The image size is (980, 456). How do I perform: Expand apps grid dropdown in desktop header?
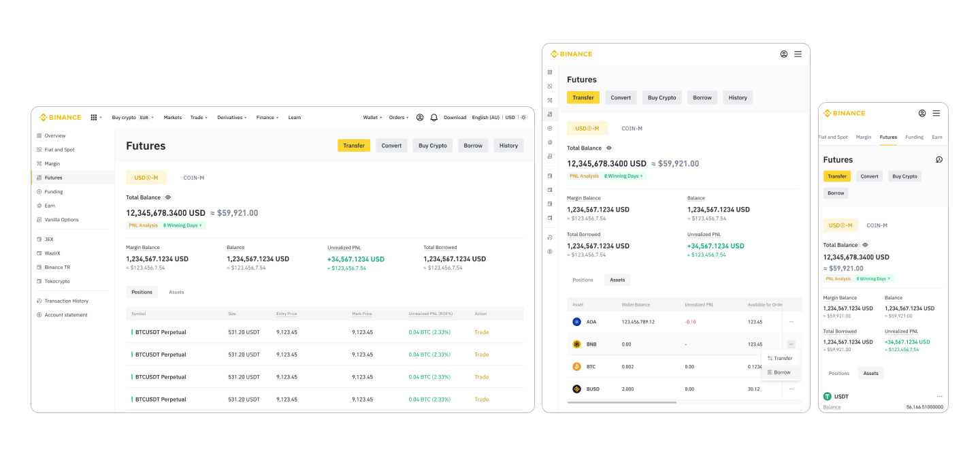pyautogui.click(x=96, y=117)
